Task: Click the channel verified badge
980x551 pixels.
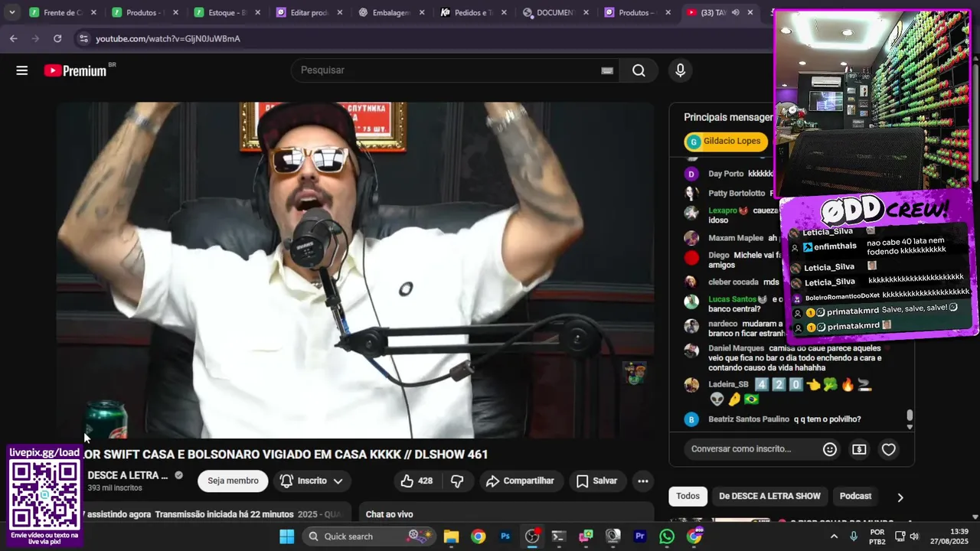Action: pyautogui.click(x=178, y=475)
